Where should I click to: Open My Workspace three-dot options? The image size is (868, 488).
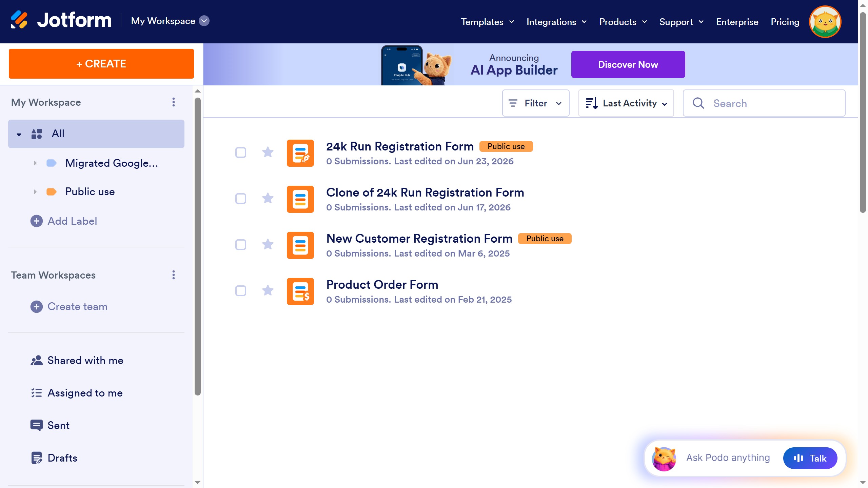click(x=174, y=102)
